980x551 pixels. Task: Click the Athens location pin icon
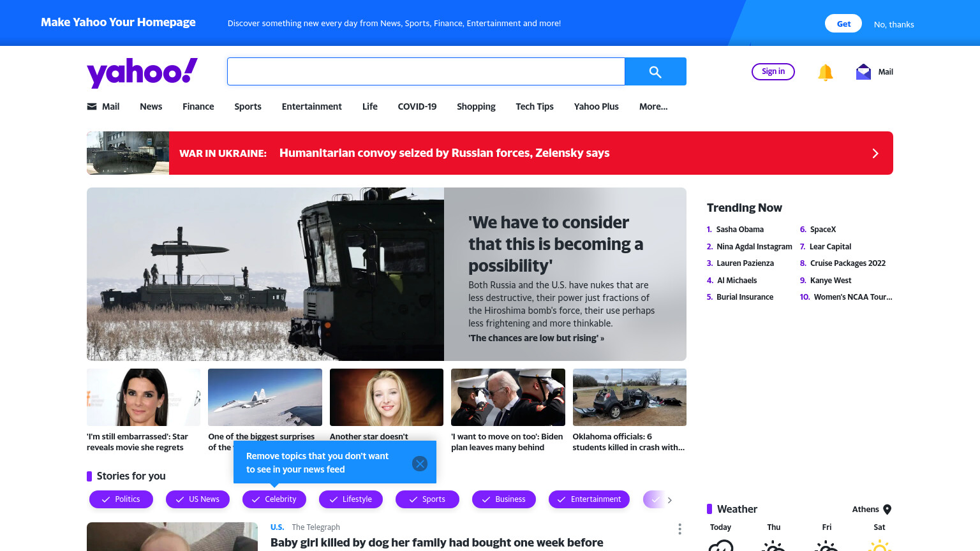[x=887, y=509]
